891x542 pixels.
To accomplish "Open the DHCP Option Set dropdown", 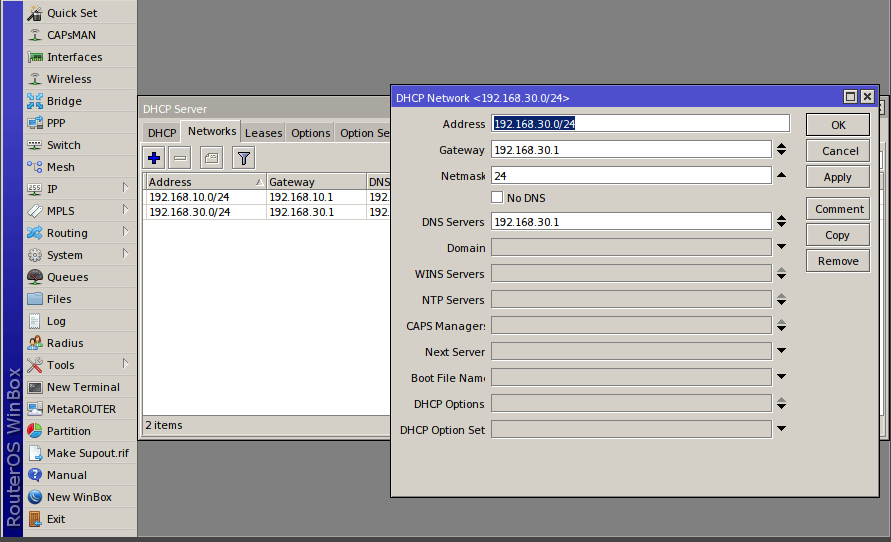I will 781,429.
